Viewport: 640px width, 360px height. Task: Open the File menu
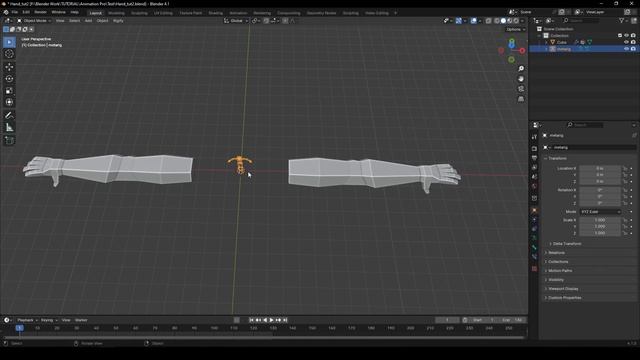(x=15, y=12)
